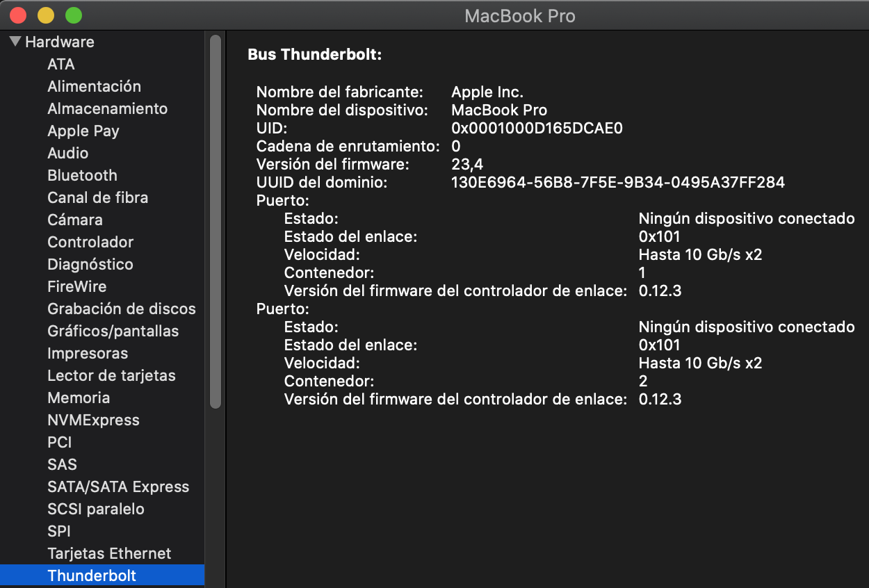The width and height of the screenshot is (869, 588).
Task: Show Impresoras information
Action: tap(88, 353)
